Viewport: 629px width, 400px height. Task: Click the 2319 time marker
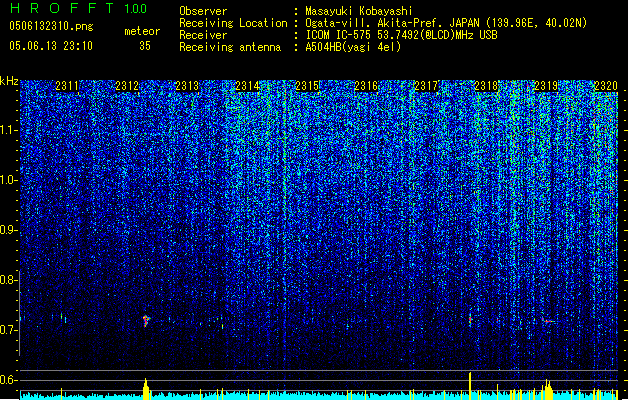[546, 86]
